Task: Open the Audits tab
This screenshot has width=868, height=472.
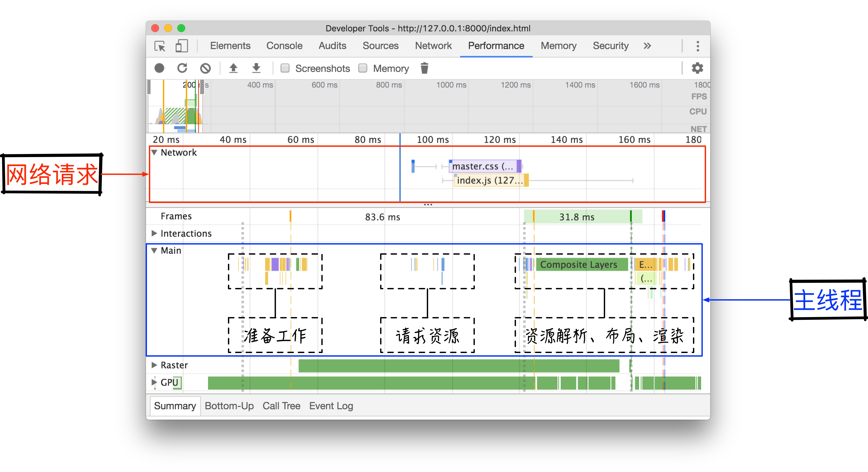Action: 333,46
